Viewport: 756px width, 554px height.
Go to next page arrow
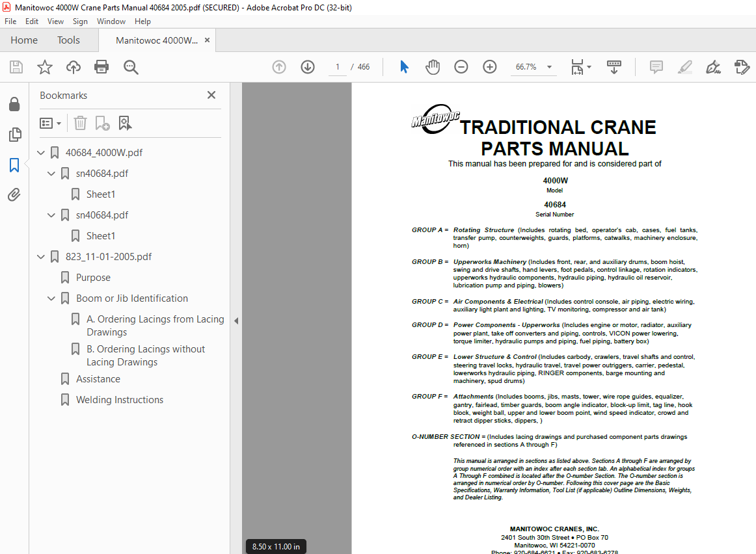308,67
